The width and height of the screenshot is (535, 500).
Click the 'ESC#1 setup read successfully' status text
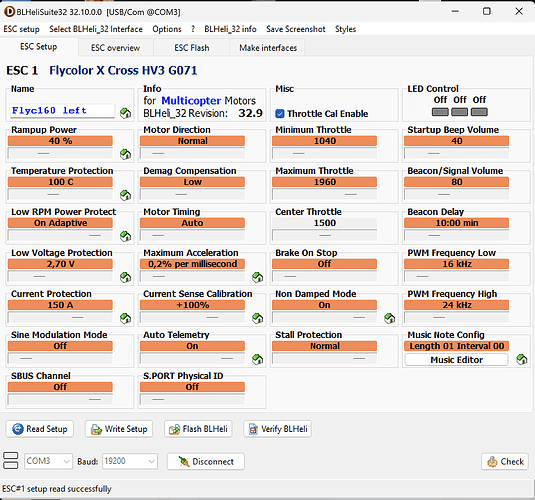pos(57,489)
